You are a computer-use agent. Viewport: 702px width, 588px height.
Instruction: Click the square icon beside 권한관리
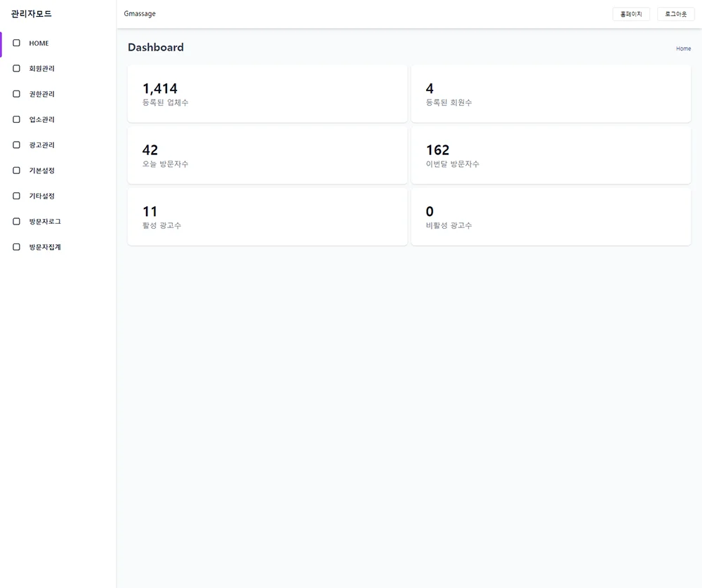tap(17, 94)
